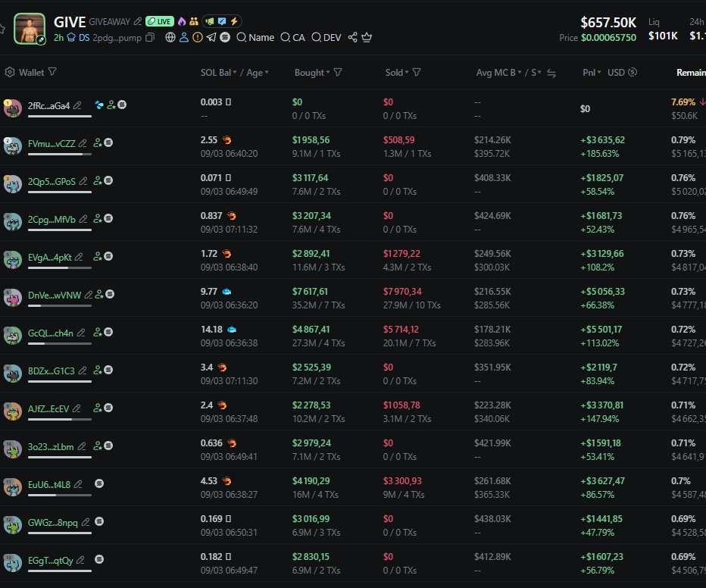
Task: Click sold amount $5 714,12
Action: (x=401, y=329)
